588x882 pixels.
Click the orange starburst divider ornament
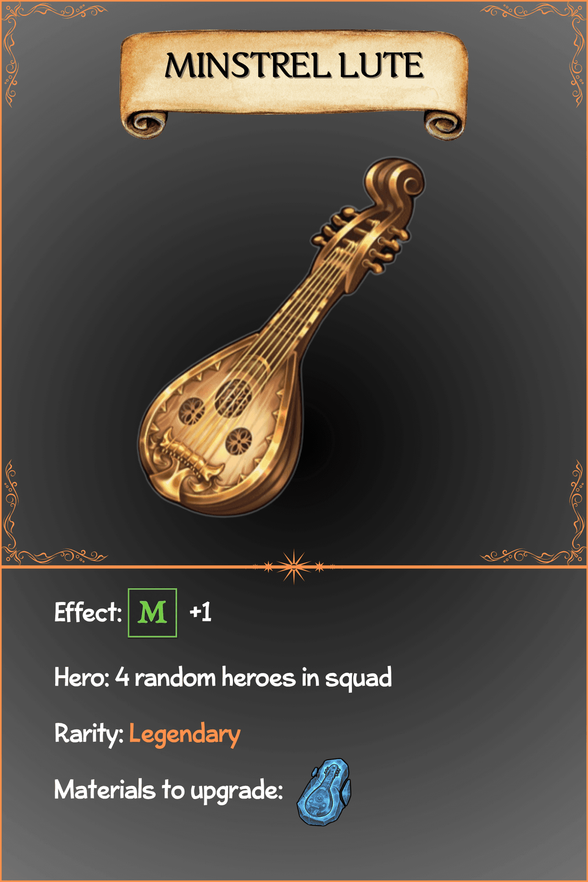pos(294,567)
